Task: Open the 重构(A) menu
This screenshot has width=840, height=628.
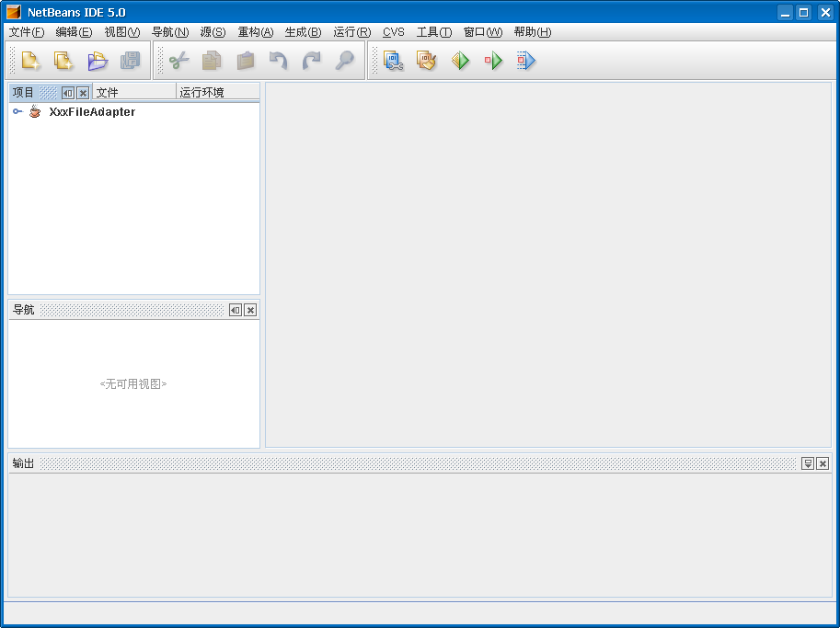Action: (x=256, y=32)
